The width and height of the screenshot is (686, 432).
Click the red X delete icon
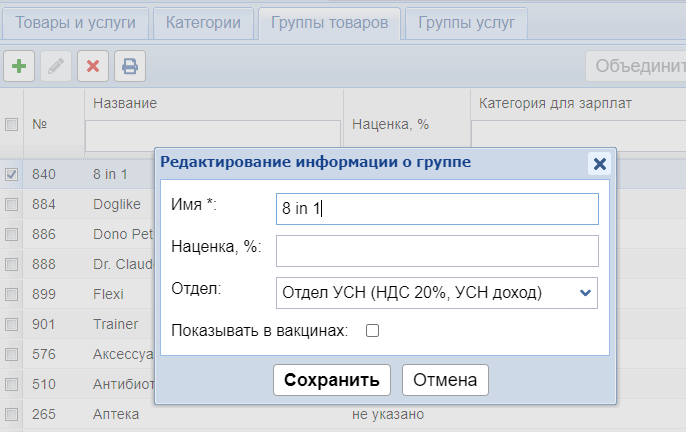click(93, 67)
